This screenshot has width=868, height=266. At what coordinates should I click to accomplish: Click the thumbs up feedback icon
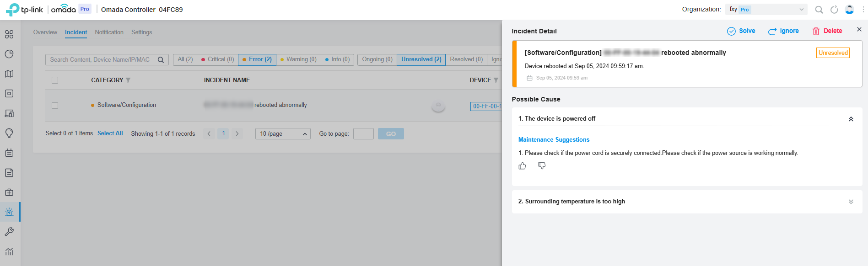click(522, 166)
